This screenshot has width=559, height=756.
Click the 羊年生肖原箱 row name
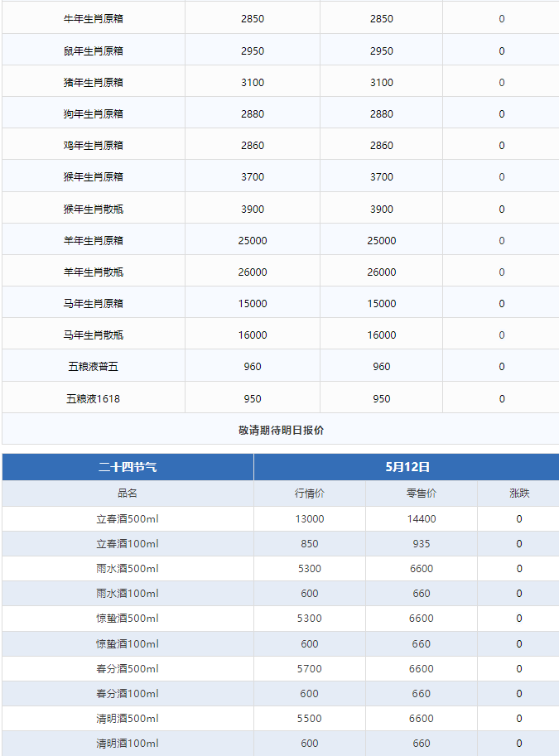(93, 240)
